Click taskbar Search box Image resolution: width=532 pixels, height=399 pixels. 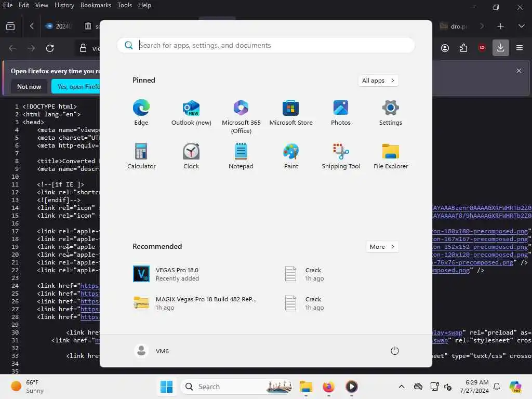pos(237,387)
